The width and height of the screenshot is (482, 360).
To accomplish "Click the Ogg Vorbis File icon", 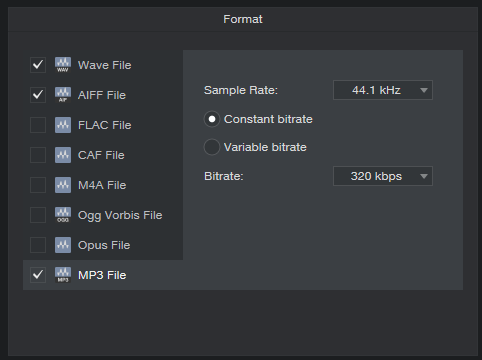I will (63, 215).
